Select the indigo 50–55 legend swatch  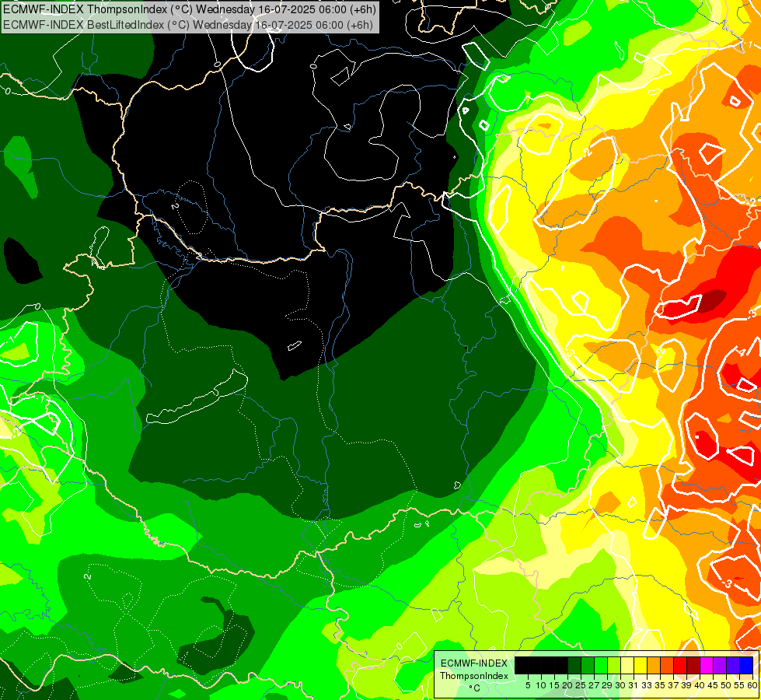click(x=733, y=665)
